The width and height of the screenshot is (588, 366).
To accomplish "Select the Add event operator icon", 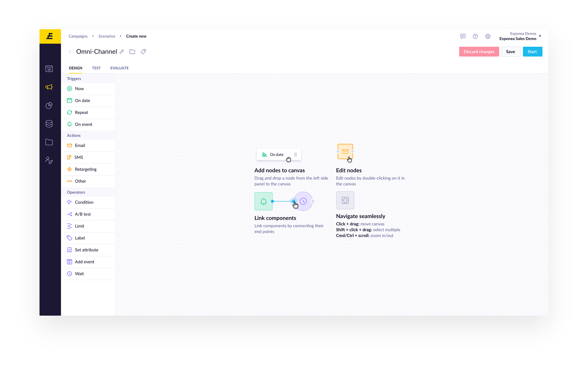I will (x=69, y=262).
